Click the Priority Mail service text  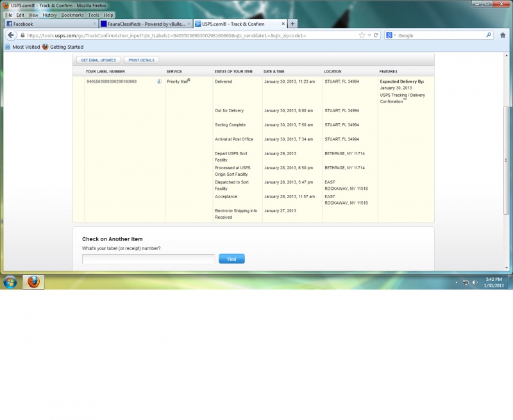179,81
